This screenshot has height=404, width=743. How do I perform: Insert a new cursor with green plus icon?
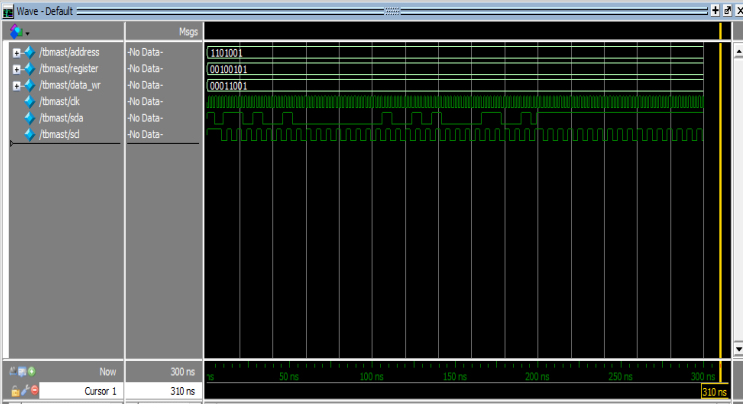(x=31, y=372)
